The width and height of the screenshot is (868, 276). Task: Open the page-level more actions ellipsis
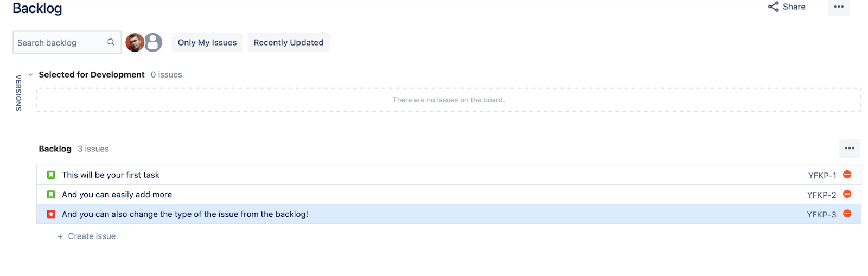(x=839, y=7)
